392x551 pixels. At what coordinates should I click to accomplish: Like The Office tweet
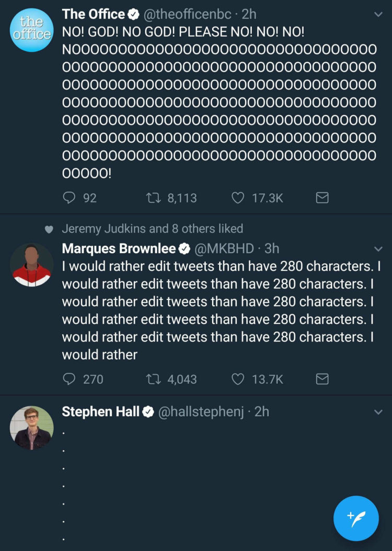tap(238, 198)
